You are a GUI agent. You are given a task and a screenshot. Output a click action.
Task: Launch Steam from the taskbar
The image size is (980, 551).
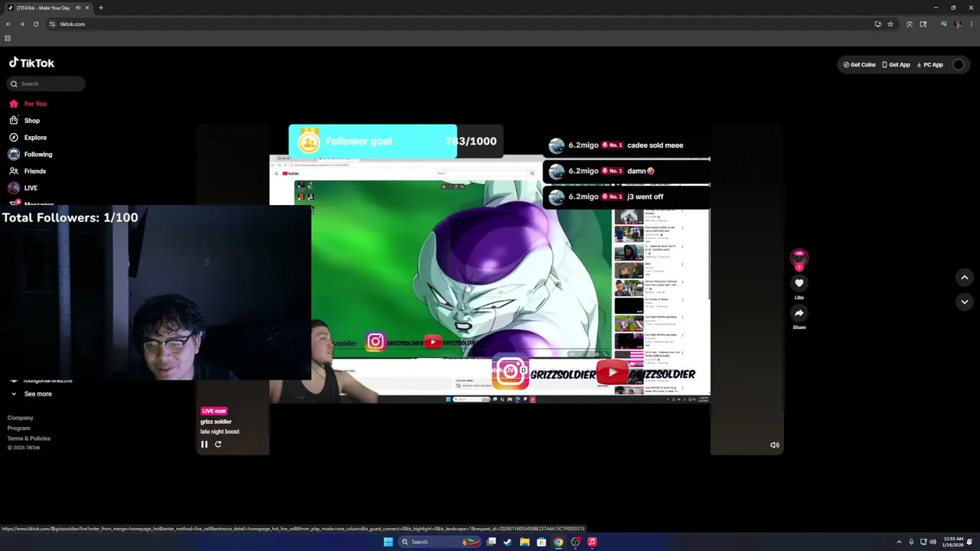click(x=508, y=542)
